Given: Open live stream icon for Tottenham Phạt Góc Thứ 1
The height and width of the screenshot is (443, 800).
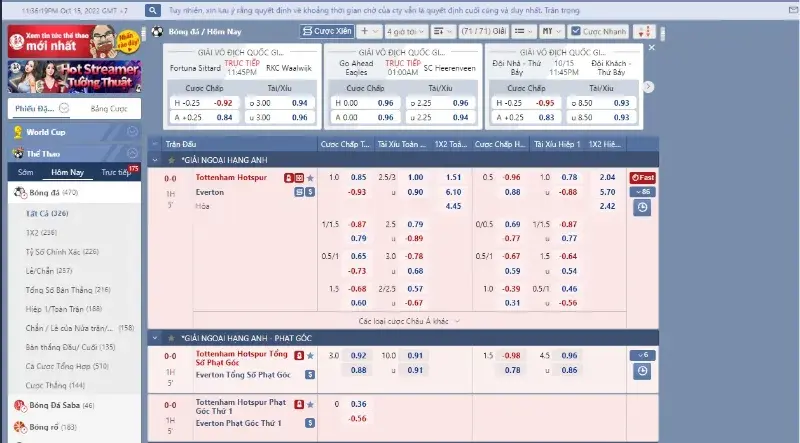Looking at the screenshot, I should point(299,404).
